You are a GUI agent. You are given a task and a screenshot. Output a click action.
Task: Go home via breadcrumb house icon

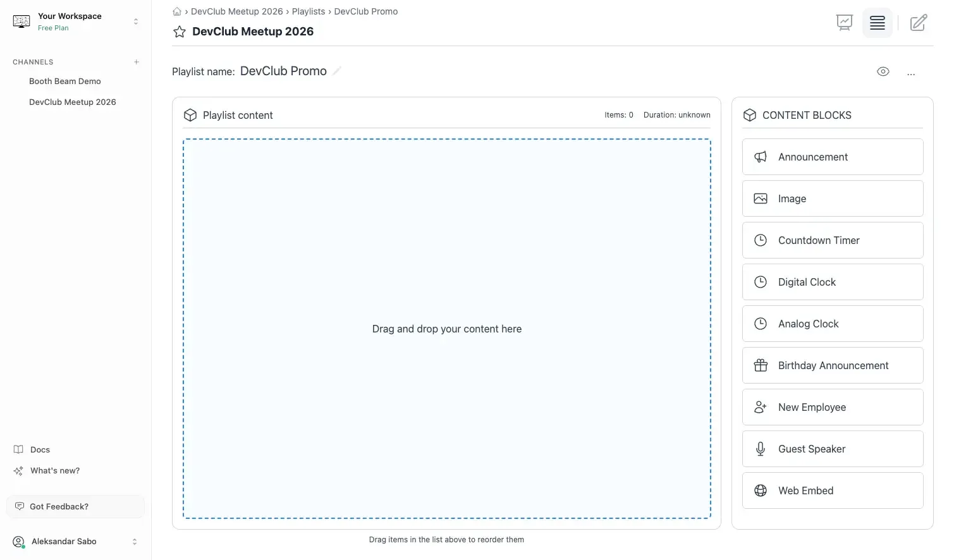pos(177,11)
